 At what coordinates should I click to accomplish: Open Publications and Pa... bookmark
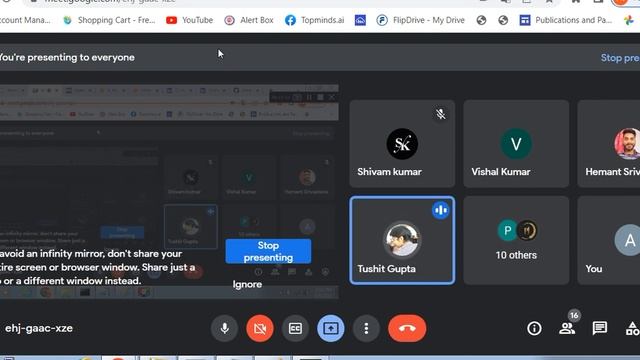tap(566, 20)
